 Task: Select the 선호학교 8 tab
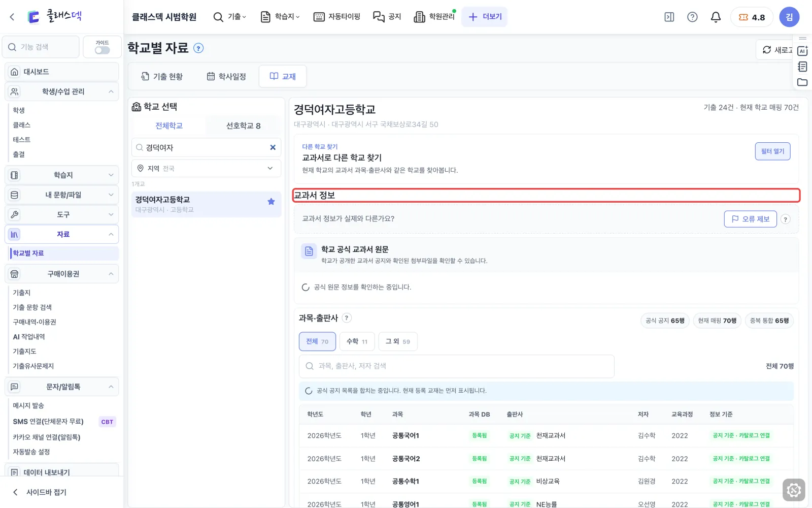point(244,125)
